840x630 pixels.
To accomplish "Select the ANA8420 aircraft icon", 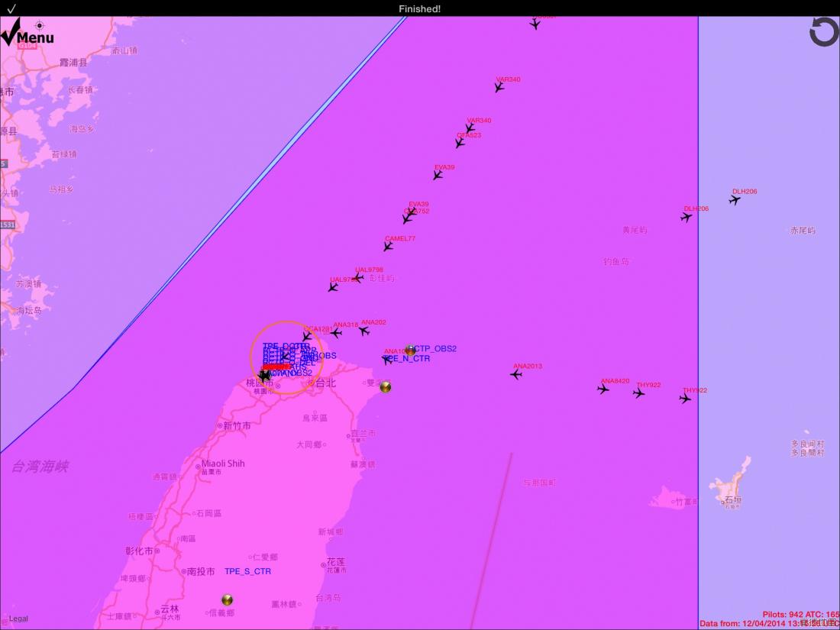I will (603, 389).
